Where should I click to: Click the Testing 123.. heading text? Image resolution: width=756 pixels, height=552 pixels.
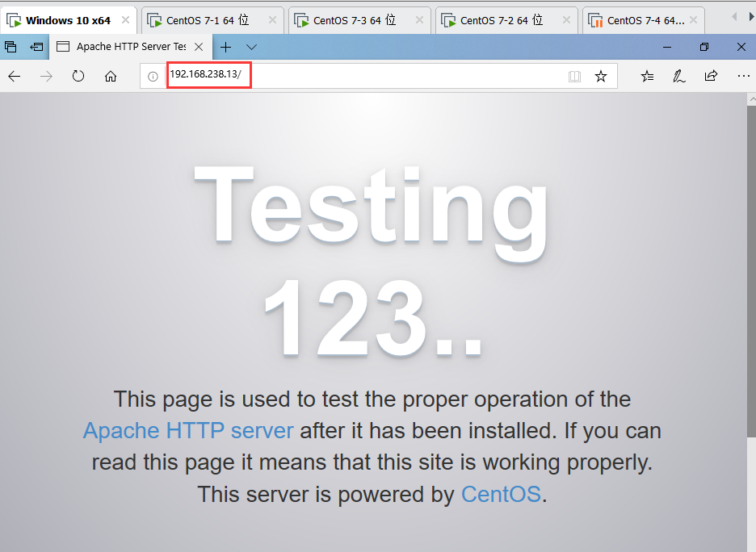(372, 262)
